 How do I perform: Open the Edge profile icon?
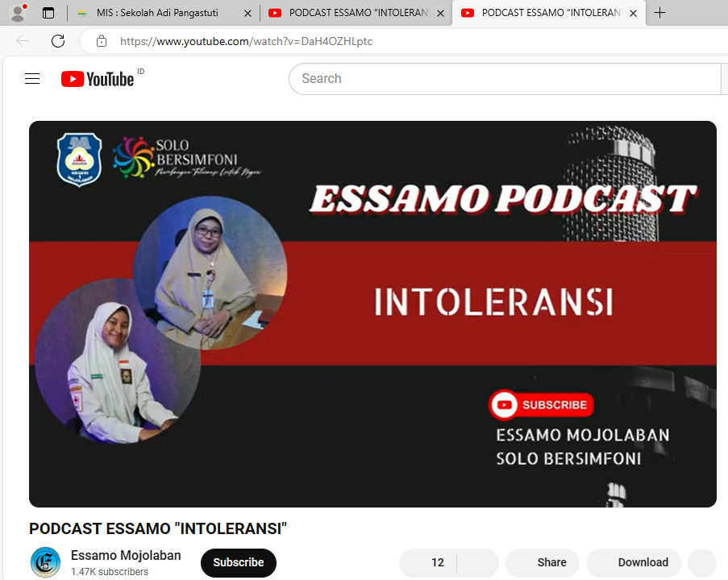tap(18, 13)
